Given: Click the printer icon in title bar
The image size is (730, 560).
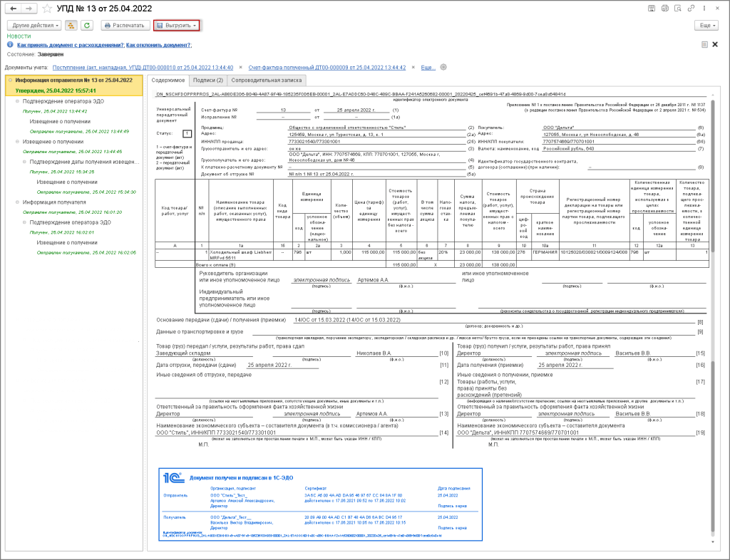Looking at the screenshot, I should (664, 8).
